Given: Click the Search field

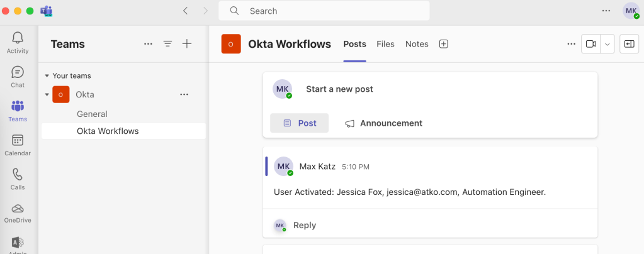Looking at the screenshot, I should [324, 11].
